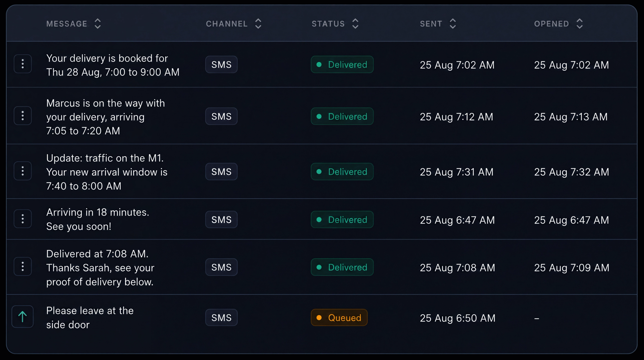Sort table by Channel column arrows
Image resolution: width=644 pixels, height=360 pixels.
(x=258, y=24)
